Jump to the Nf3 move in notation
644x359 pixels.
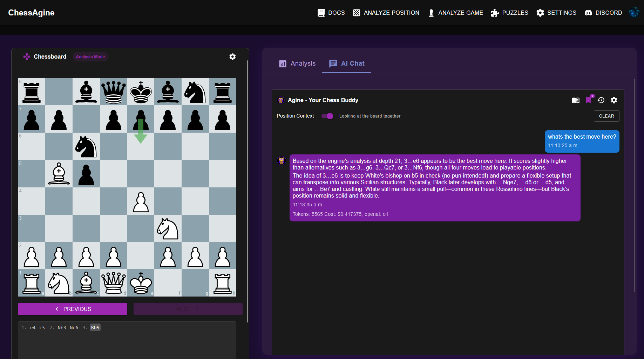[62, 328]
